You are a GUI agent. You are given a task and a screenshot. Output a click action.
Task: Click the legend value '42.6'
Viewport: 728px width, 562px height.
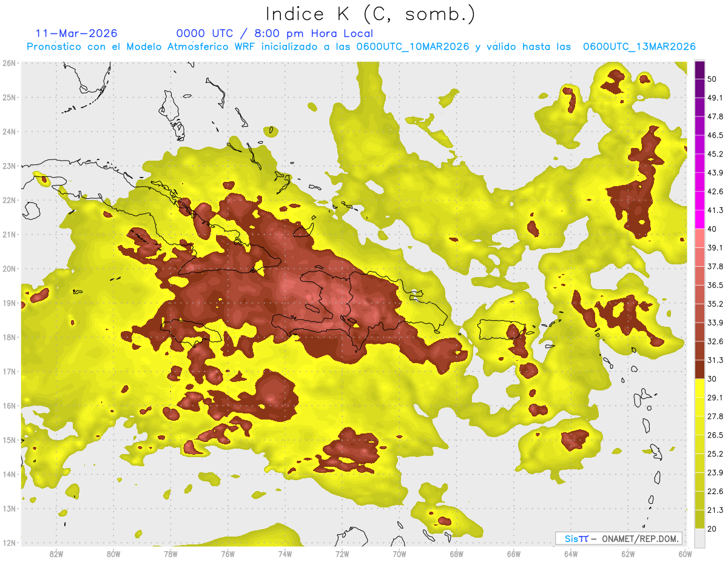715,192
